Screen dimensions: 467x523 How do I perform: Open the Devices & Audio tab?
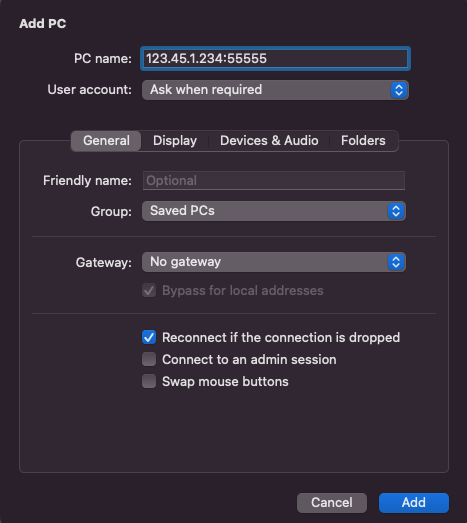(269, 141)
